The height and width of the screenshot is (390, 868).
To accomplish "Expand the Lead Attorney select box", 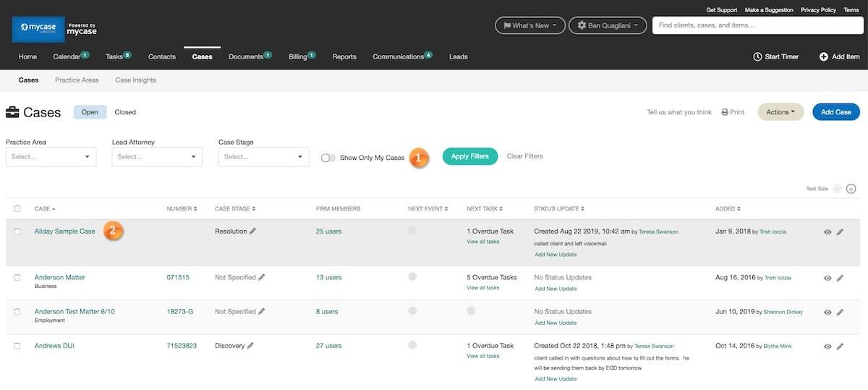I will pos(157,157).
